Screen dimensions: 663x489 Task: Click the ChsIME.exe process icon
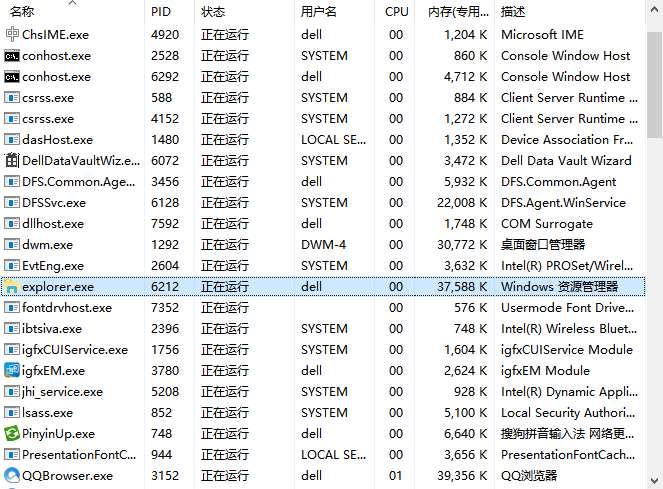click(x=12, y=34)
